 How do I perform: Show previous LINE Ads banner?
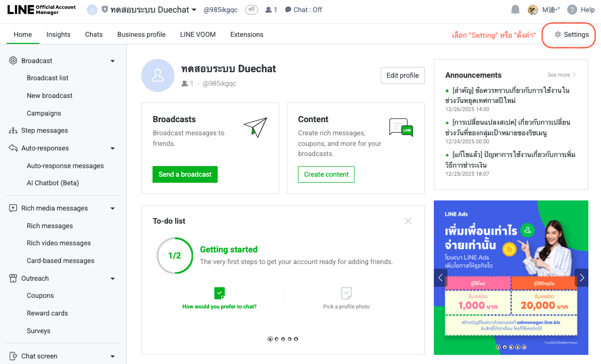coord(440,278)
